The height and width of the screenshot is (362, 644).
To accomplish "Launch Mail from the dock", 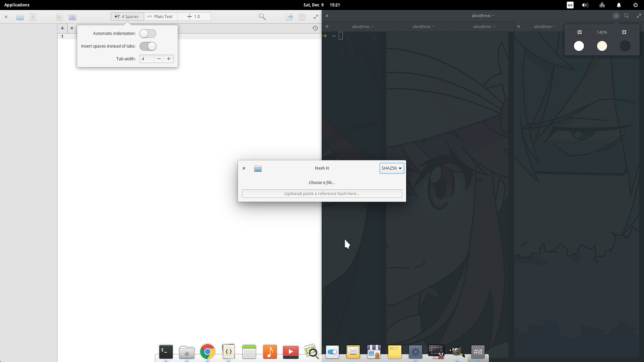I will (x=353, y=352).
